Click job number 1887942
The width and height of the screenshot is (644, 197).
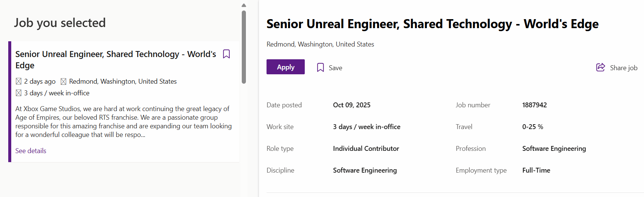(x=534, y=105)
